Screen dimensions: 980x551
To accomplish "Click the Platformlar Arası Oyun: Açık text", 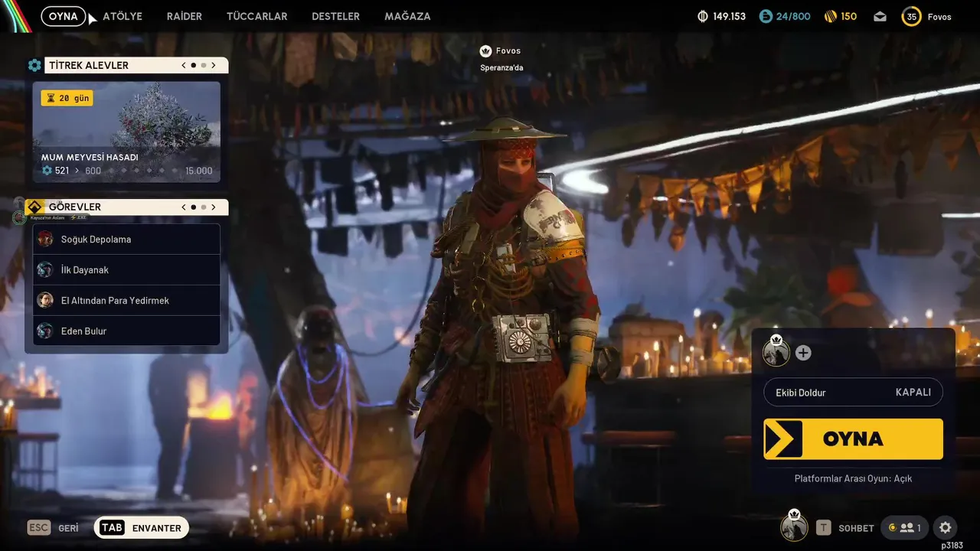I will tap(853, 478).
